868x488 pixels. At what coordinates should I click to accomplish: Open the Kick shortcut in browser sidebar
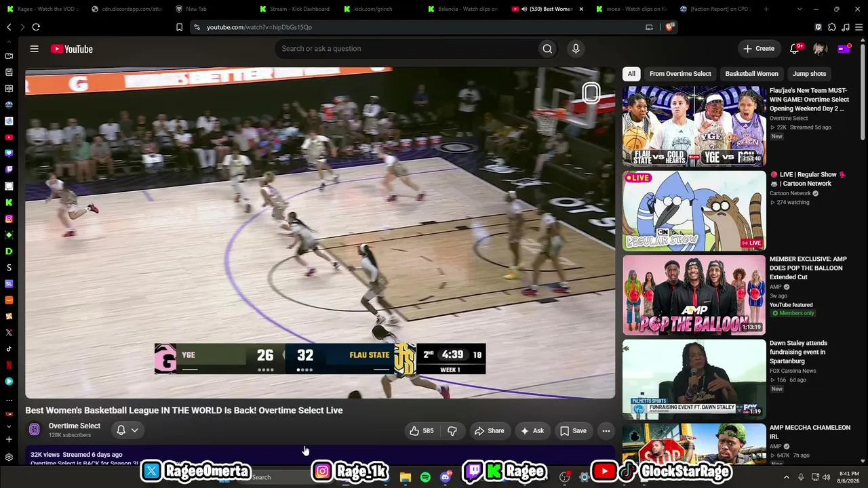9,202
